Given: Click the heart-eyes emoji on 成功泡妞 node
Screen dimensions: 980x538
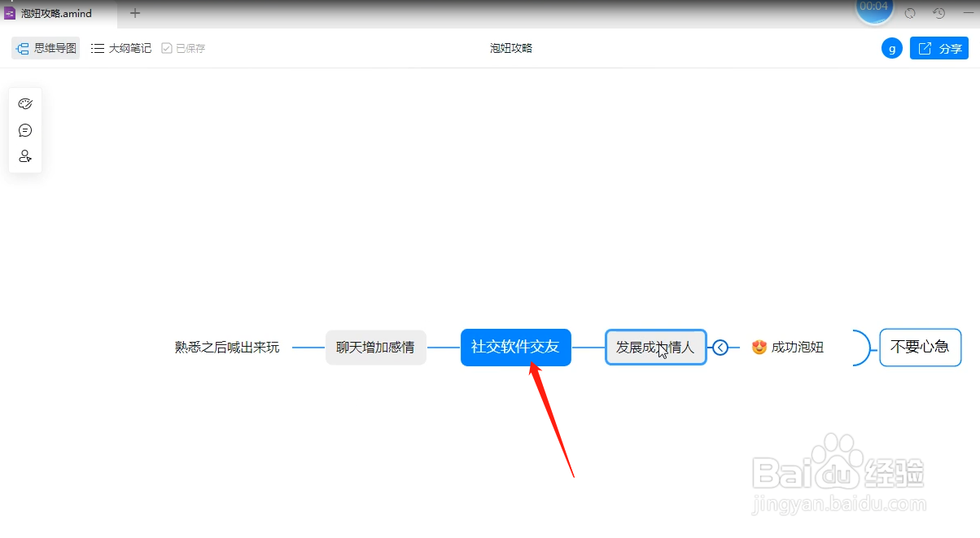Looking at the screenshot, I should pyautogui.click(x=758, y=347).
